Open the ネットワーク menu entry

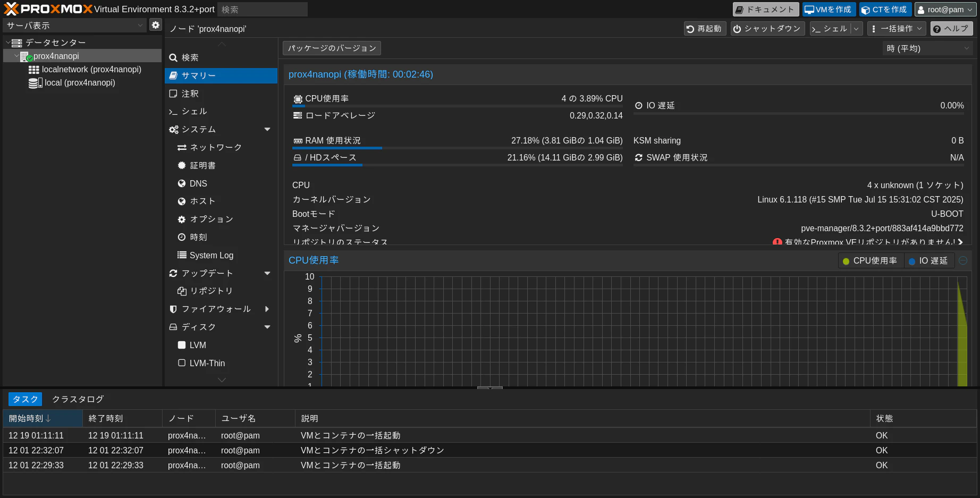(x=221, y=148)
